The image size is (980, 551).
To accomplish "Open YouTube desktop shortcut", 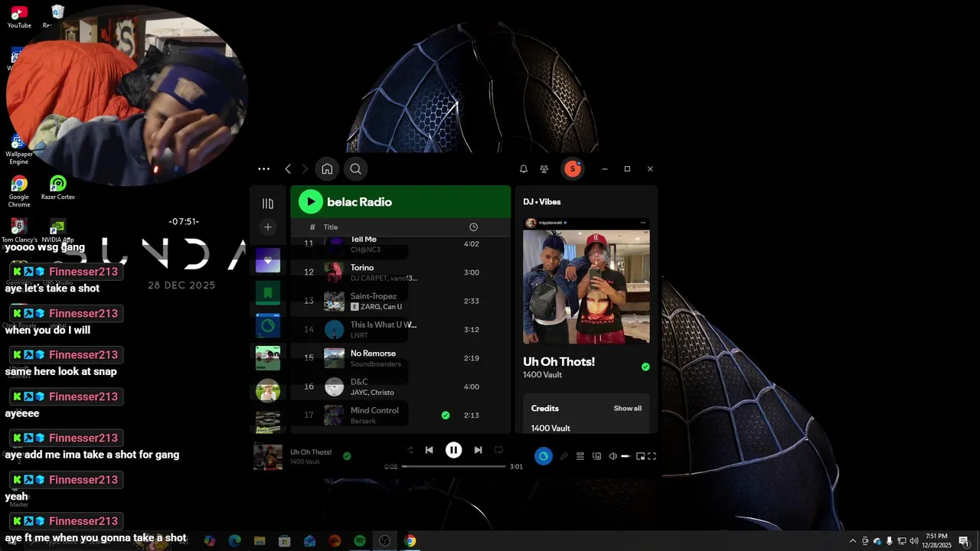I will (19, 17).
